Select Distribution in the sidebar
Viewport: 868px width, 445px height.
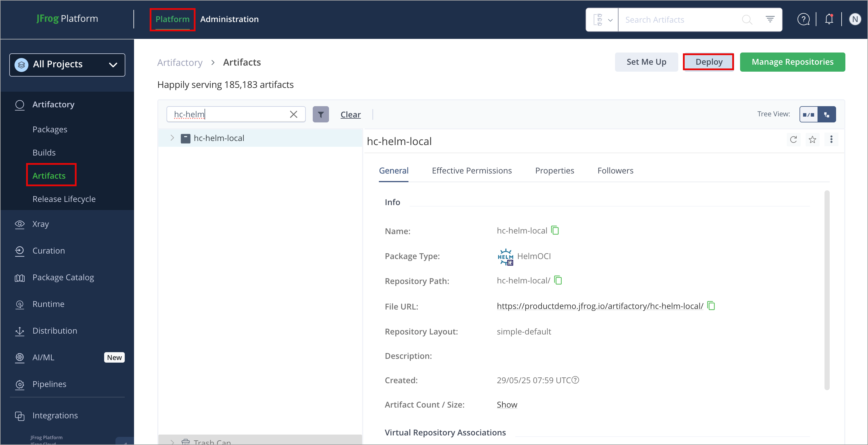point(55,330)
